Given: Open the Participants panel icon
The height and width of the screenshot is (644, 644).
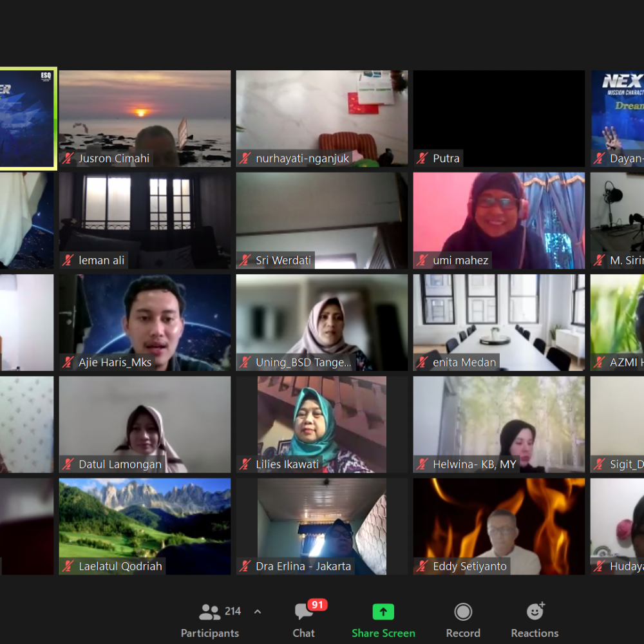Looking at the screenshot, I should click(x=210, y=611).
